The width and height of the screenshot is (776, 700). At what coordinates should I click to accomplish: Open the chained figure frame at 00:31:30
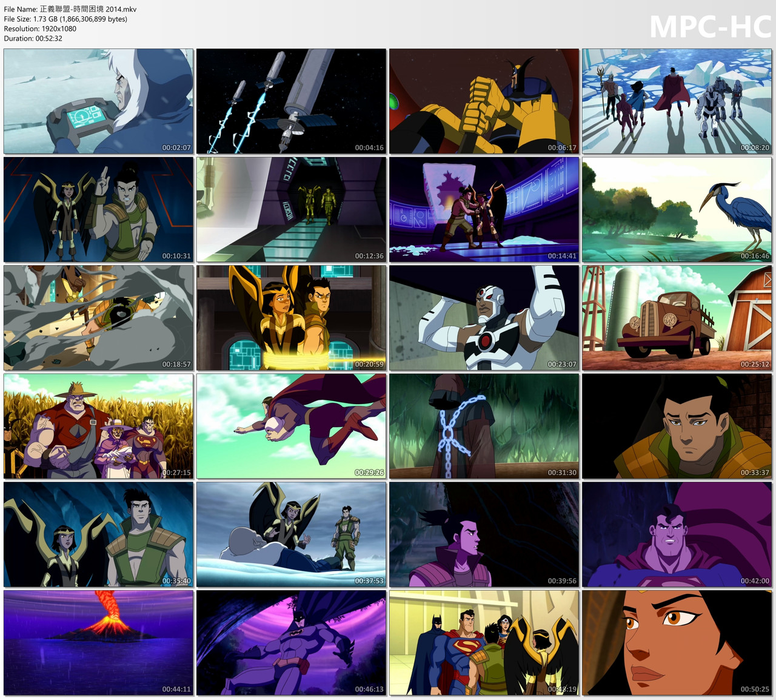484,426
